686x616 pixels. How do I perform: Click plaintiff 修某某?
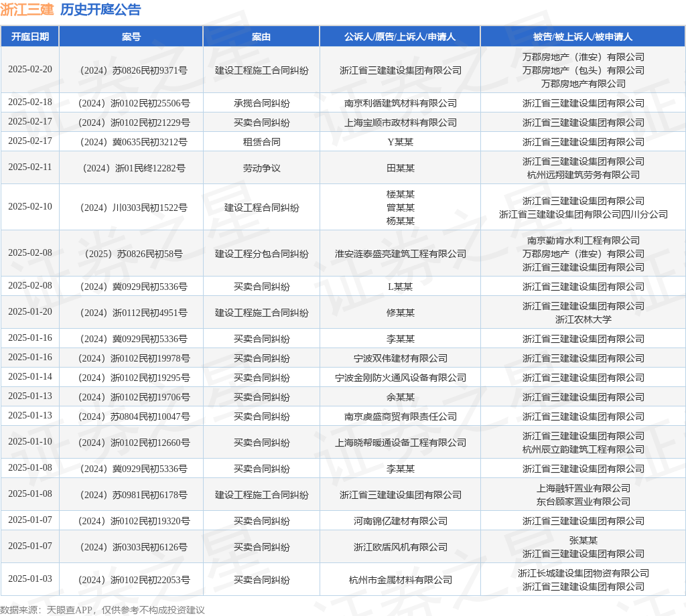[401, 313]
